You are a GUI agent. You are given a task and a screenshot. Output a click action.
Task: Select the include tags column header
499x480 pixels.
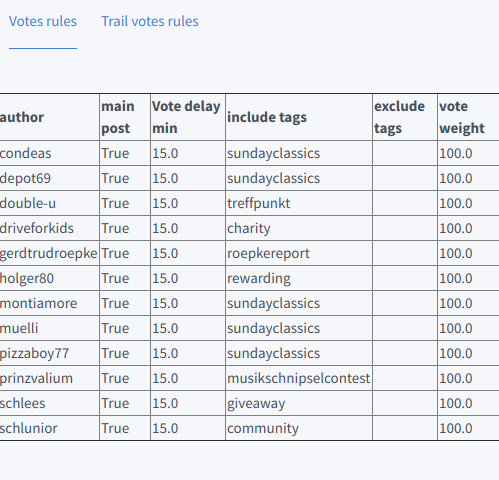point(299,117)
